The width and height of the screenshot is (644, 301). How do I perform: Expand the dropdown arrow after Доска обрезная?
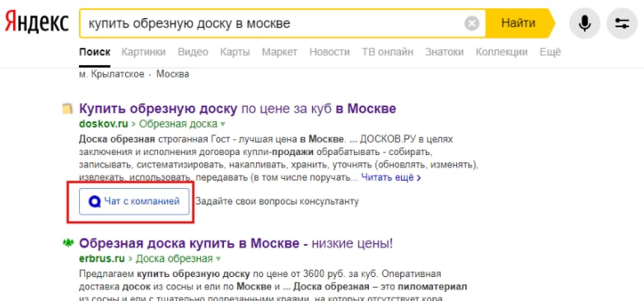click(x=218, y=259)
